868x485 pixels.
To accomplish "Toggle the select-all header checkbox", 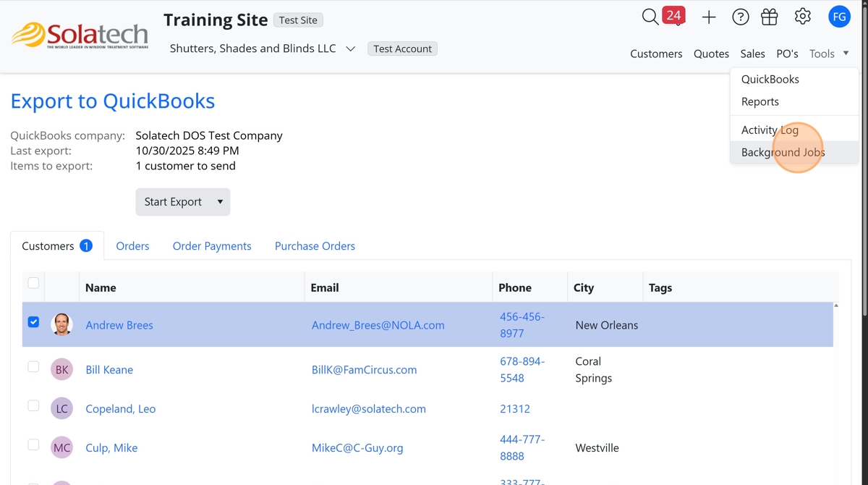I will click(33, 283).
